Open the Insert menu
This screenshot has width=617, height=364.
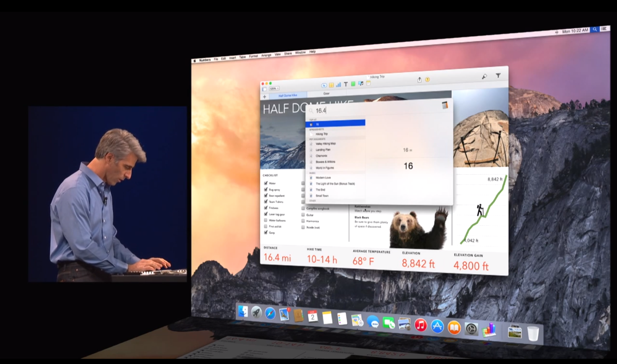pos(232,58)
